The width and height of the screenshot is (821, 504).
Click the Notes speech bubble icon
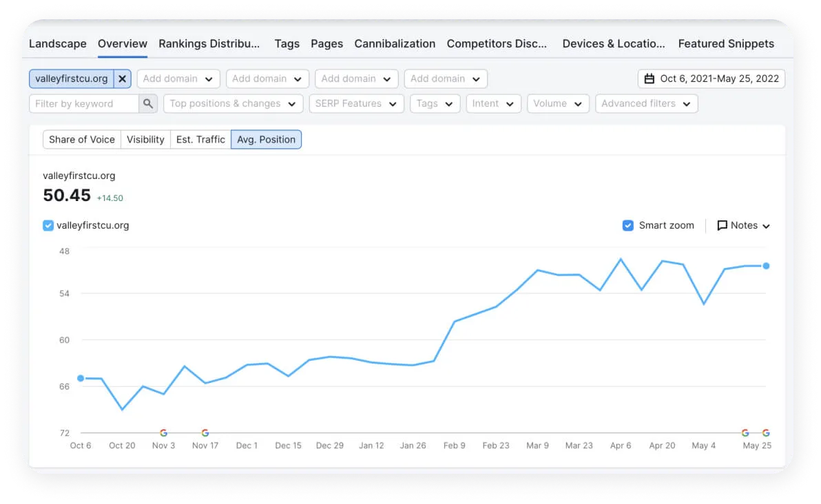coord(722,225)
